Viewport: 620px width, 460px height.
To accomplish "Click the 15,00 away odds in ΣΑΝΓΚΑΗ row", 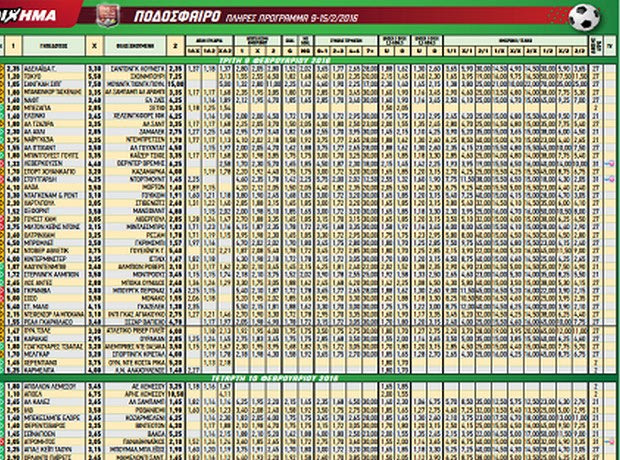I will click(176, 84).
